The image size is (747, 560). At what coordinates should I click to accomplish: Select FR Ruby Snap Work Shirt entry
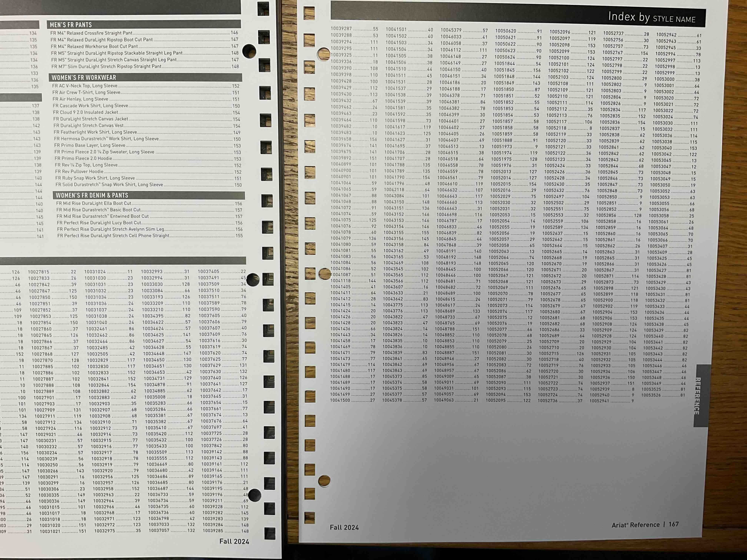95,178
